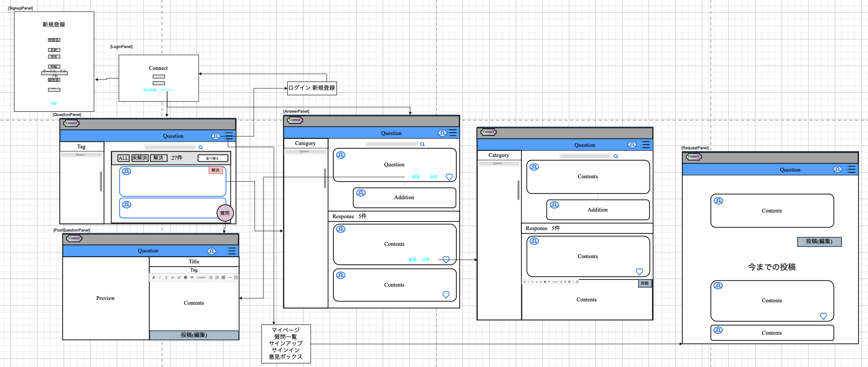Viewport: 868px width, 367px height.
Task: Open the 並べ替え sort control in QuestionPanel
Action: pyautogui.click(x=213, y=158)
